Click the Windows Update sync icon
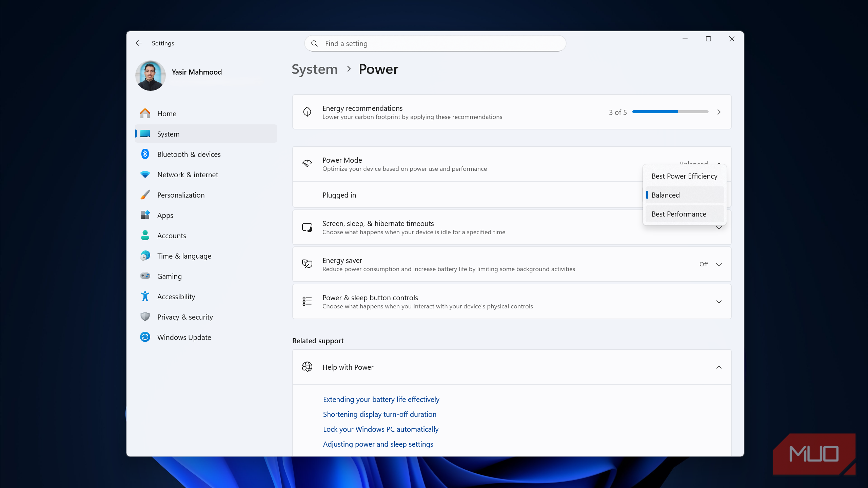This screenshot has height=488, width=868. (145, 337)
